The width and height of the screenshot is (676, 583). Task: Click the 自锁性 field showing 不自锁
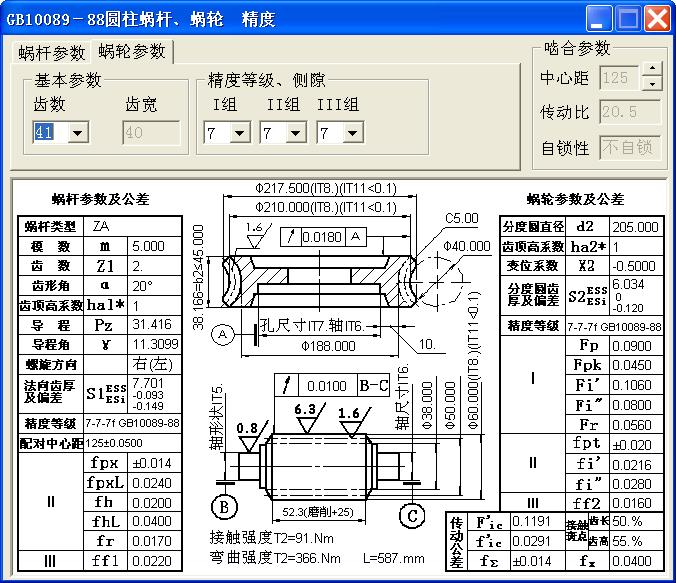coord(630,147)
